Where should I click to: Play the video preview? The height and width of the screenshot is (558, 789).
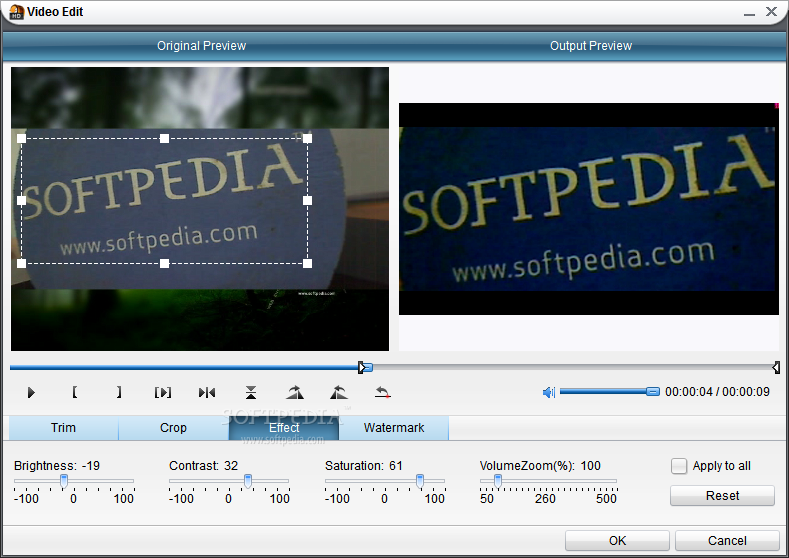coord(31,392)
